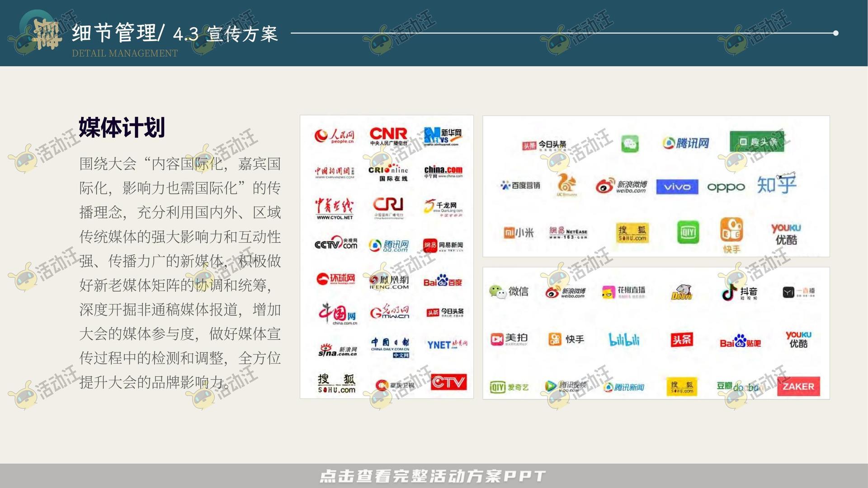Image resolution: width=868 pixels, height=488 pixels.
Task: Click the Zhihu logo
Action: 776,183
